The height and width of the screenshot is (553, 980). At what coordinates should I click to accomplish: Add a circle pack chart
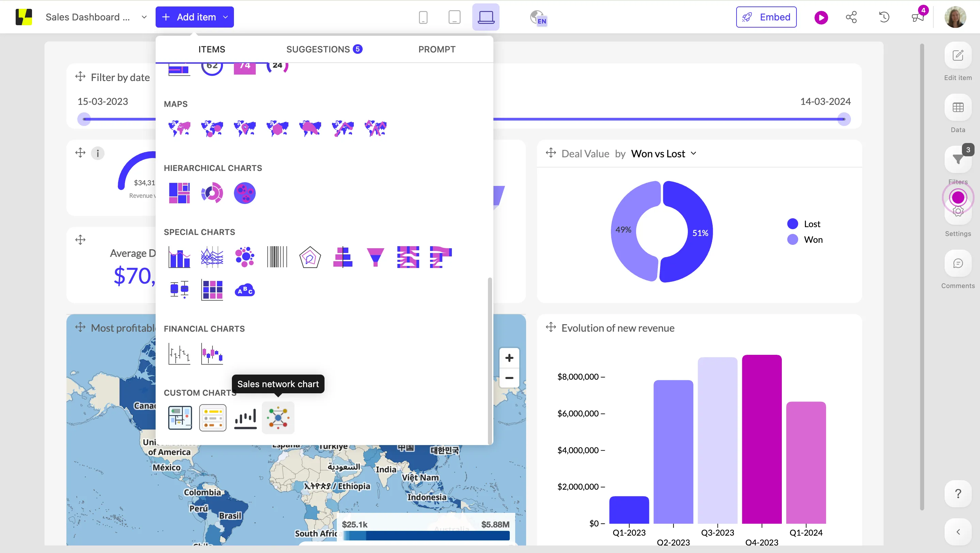click(244, 193)
